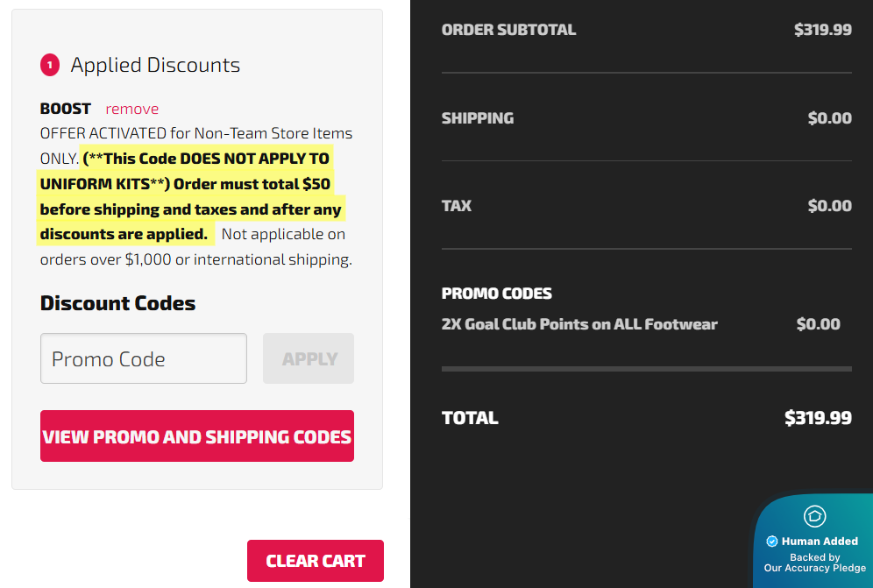Click the Discount Codes heading
This screenshot has height=588, width=873.
coord(117,303)
